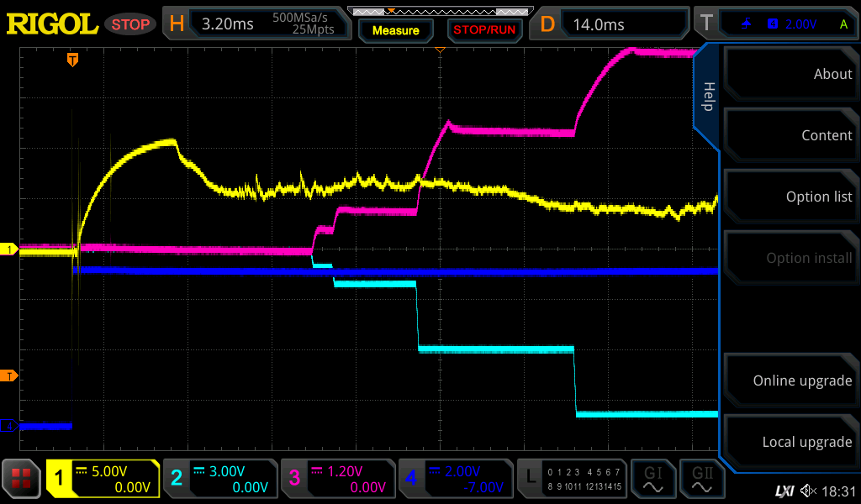Image resolution: width=861 pixels, height=504 pixels.
Task: Toggle channel 4 blue 2.00V label
Action: click(456, 480)
